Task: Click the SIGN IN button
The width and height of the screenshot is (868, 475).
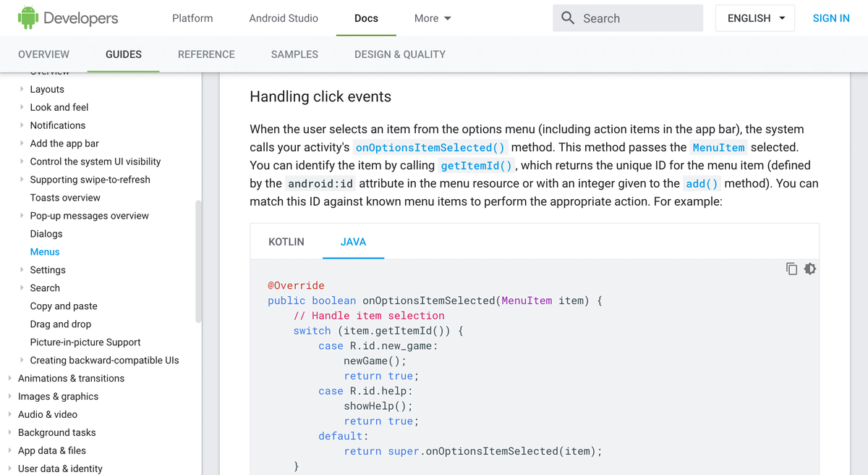Action: (x=831, y=18)
